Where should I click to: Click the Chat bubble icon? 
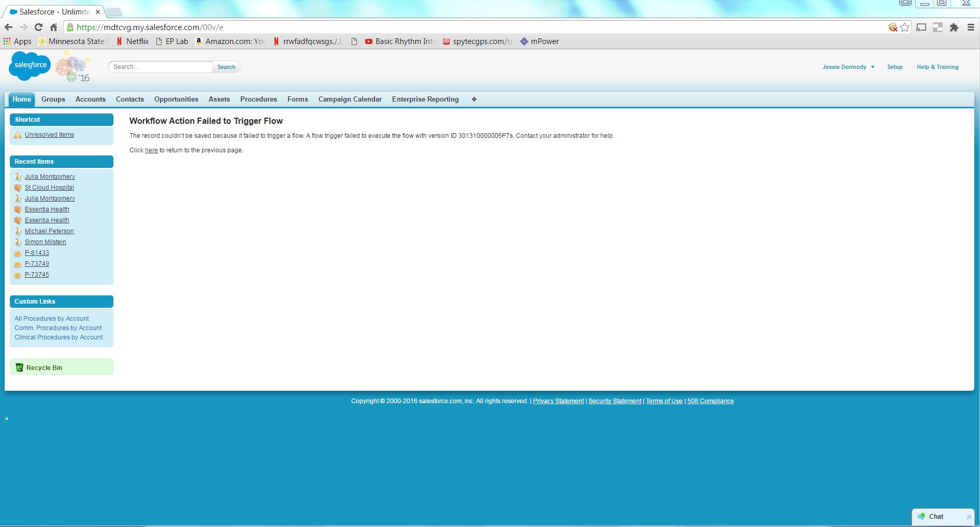point(921,516)
